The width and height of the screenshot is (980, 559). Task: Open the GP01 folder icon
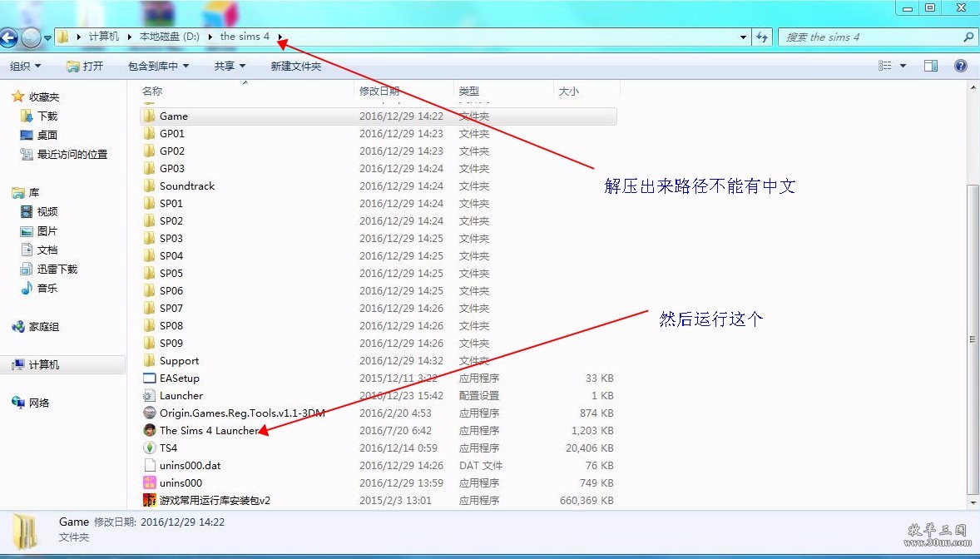point(149,134)
